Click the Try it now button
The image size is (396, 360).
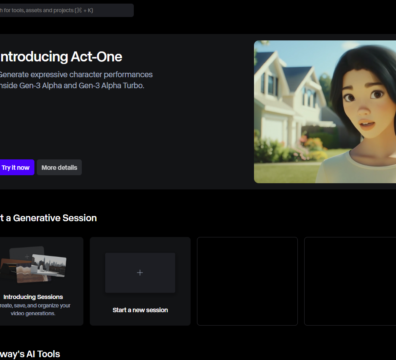click(16, 167)
